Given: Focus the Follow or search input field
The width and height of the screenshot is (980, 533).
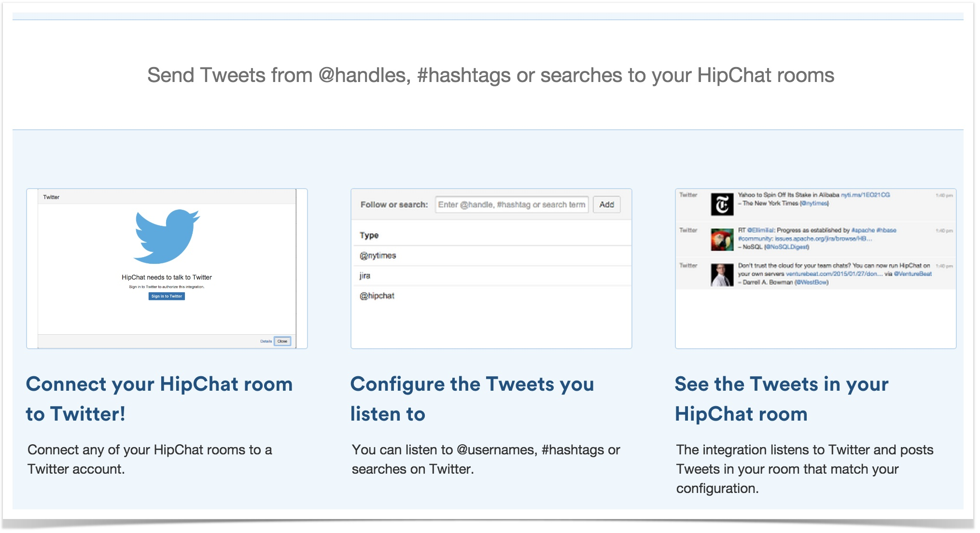Looking at the screenshot, I should 511,205.
